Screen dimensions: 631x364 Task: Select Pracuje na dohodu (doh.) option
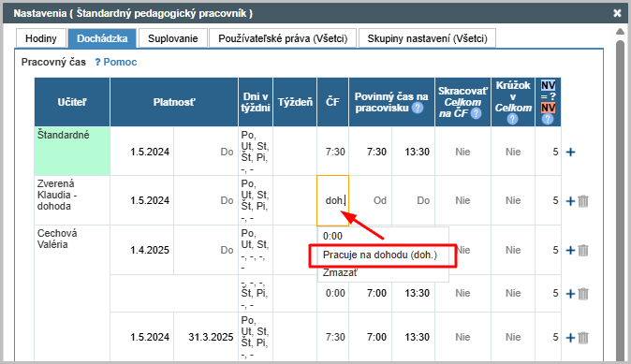click(380, 255)
